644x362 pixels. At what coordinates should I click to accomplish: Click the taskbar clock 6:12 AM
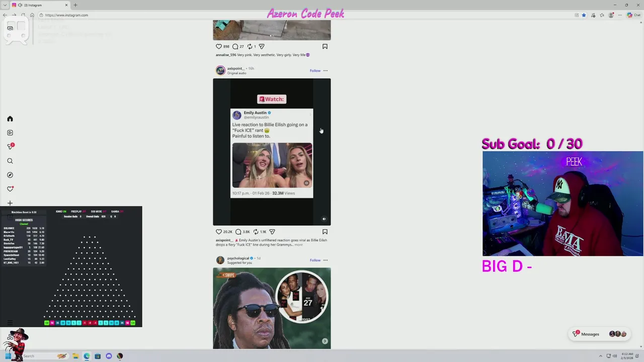tap(627, 356)
